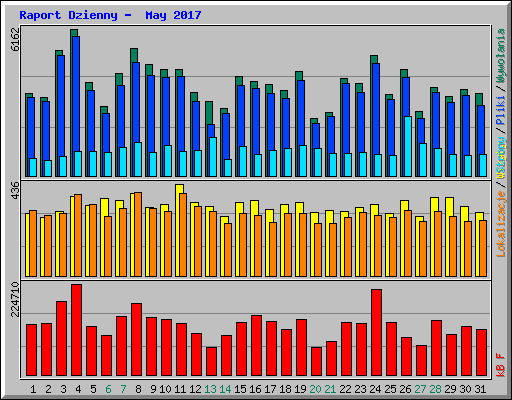This screenshot has height=400, width=512.
Task: Click the orange sites bar for day 31
Action: coord(483,248)
